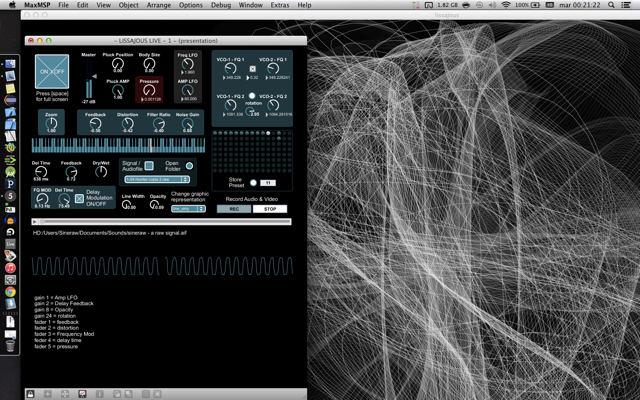Click the Noise Gain dial

pos(187,124)
